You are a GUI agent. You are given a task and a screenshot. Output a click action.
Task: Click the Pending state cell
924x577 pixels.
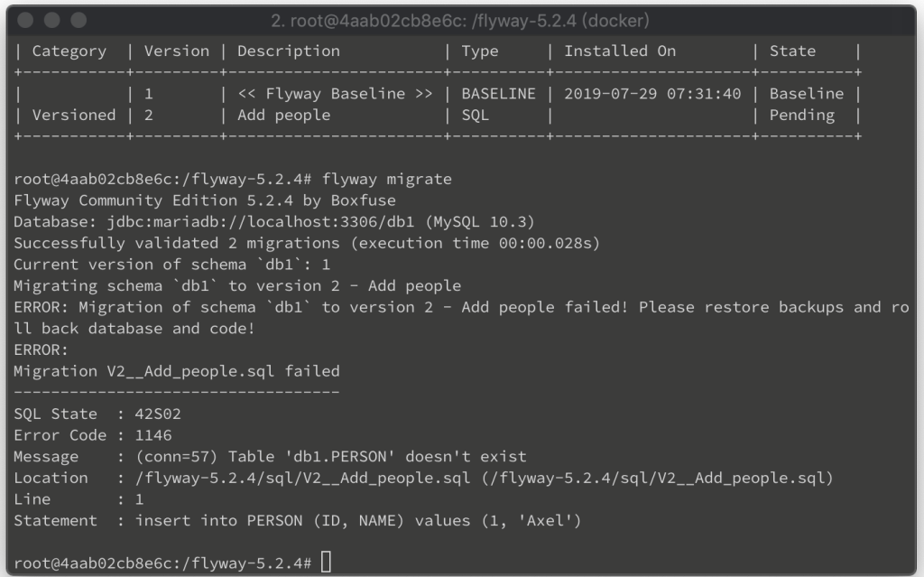pos(802,115)
